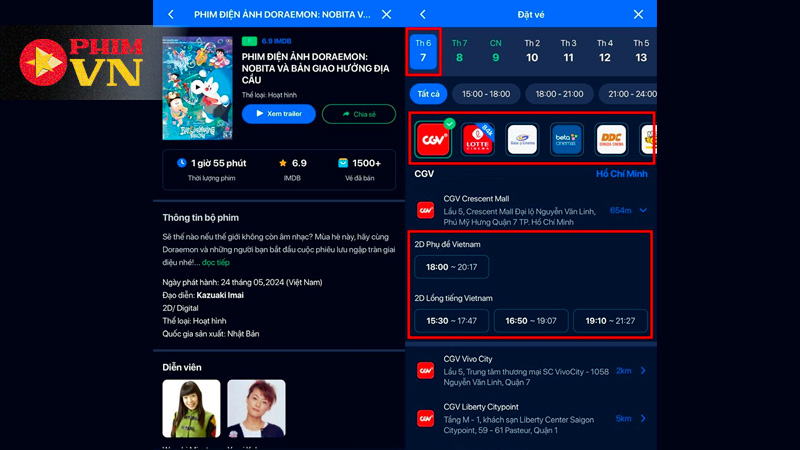Select date Th 6 the 7th
Screen dimensions: 800x450
click(x=423, y=51)
